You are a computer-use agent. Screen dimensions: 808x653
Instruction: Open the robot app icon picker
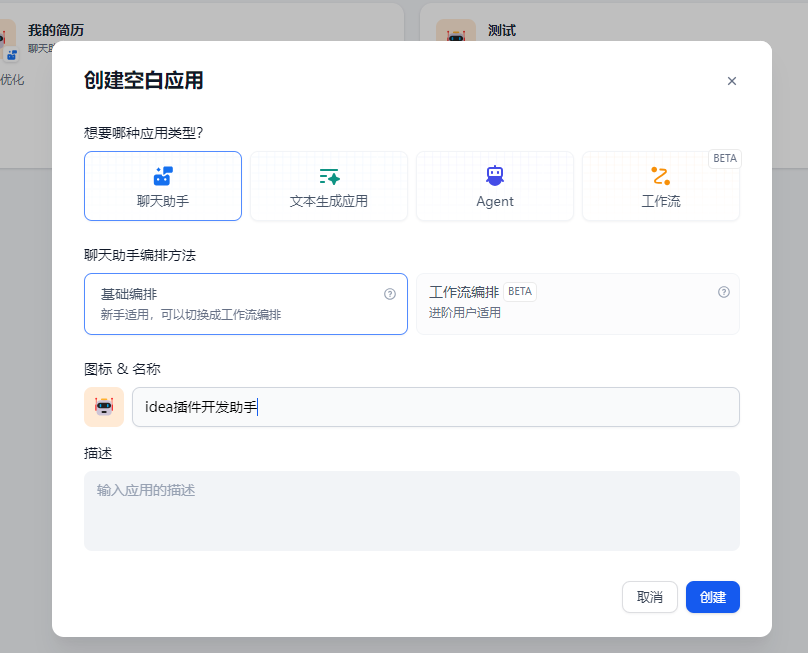[x=104, y=407]
